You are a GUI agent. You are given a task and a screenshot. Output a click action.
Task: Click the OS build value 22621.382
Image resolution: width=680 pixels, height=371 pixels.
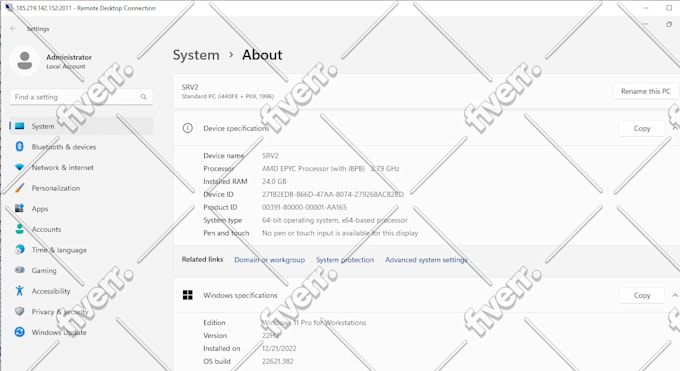coord(278,361)
